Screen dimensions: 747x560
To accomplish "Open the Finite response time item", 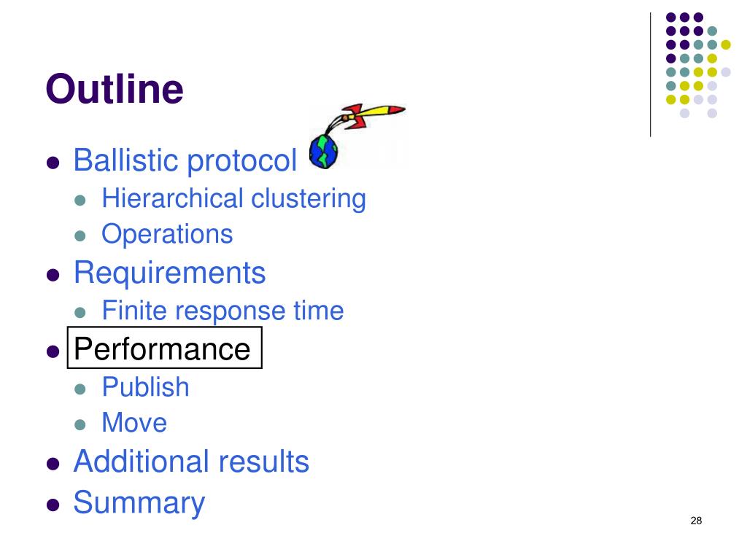I will coord(222,311).
